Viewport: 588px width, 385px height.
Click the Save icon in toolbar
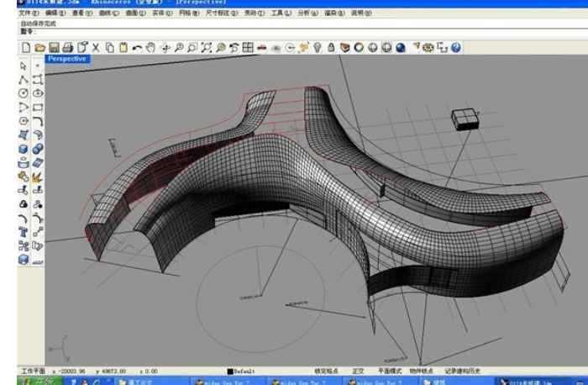[x=53, y=49]
